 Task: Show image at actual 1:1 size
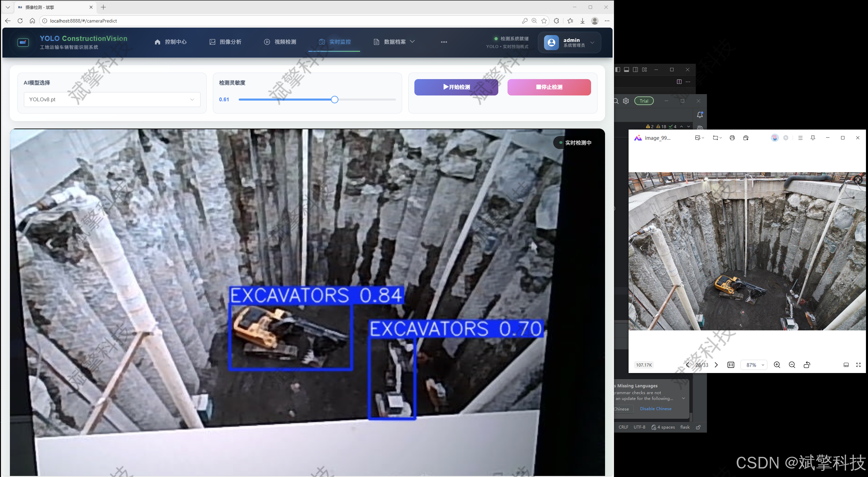coord(731,365)
